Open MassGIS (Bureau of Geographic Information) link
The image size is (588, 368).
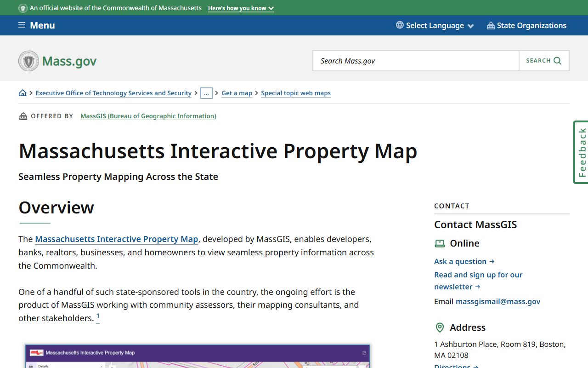pos(148,116)
